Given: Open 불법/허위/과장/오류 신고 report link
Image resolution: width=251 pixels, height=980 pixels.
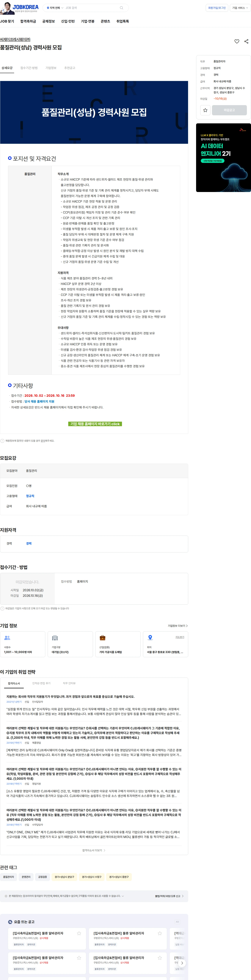Looking at the screenshot, I should [x=169, y=896].
